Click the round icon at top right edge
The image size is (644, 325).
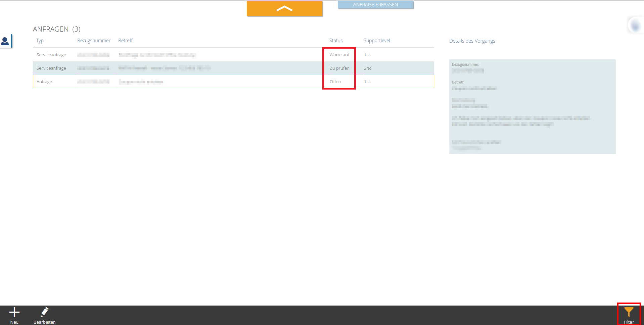635,25
